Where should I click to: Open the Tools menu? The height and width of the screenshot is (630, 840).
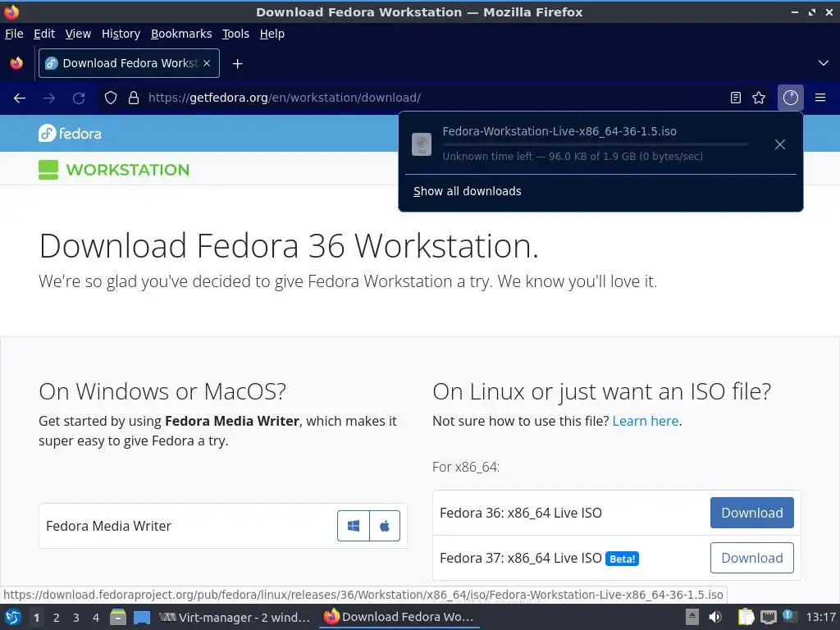point(235,34)
